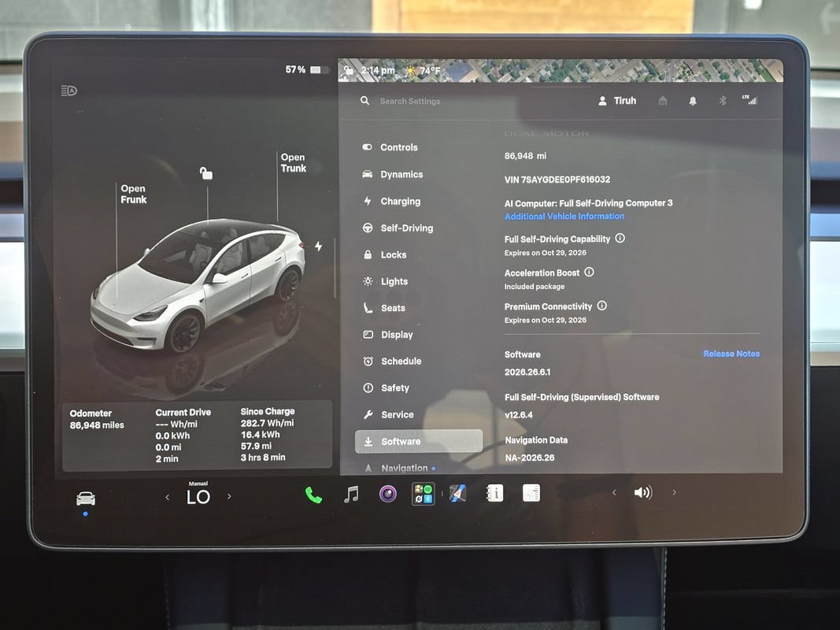
Task: Tap Navigation Data NA-2026.26
Action: pyautogui.click(x=529, y=458)
